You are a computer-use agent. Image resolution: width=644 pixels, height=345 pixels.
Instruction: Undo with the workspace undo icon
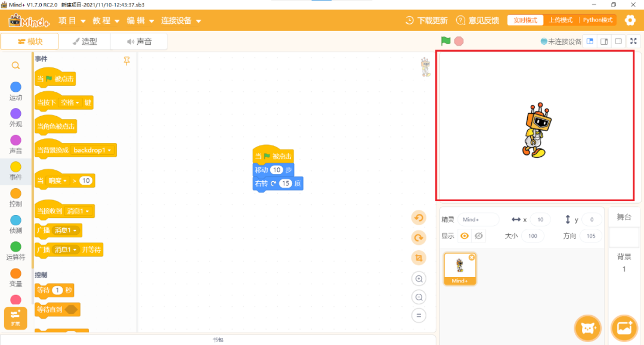coord(419,218)
